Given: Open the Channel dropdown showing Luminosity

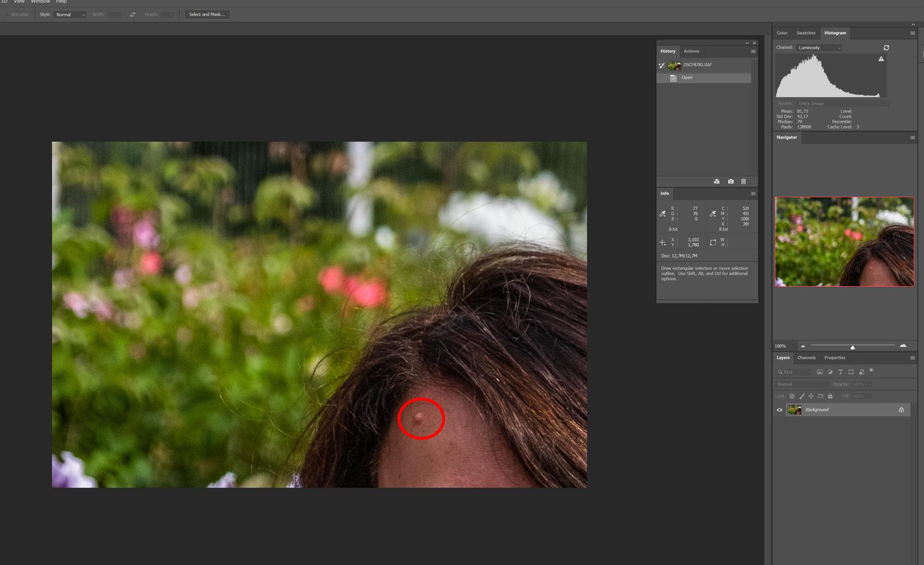Looking at the screenshot, I should point(819,48).
